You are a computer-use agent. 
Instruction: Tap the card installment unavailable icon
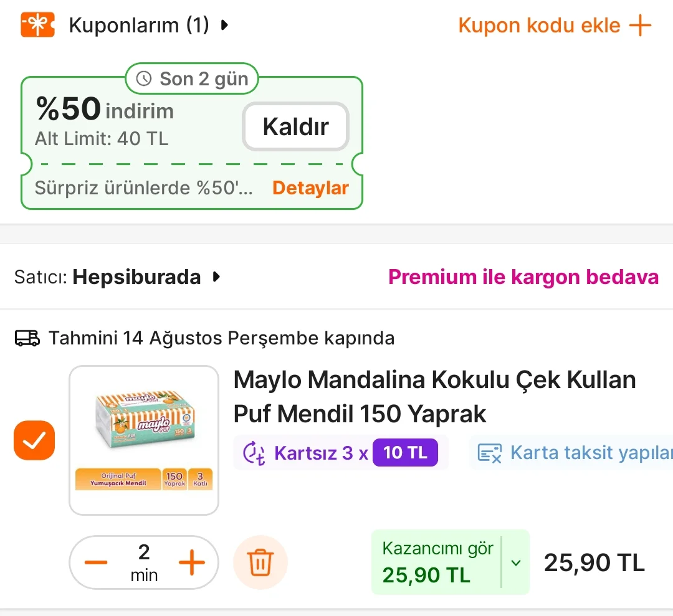(x=490, y=453)
